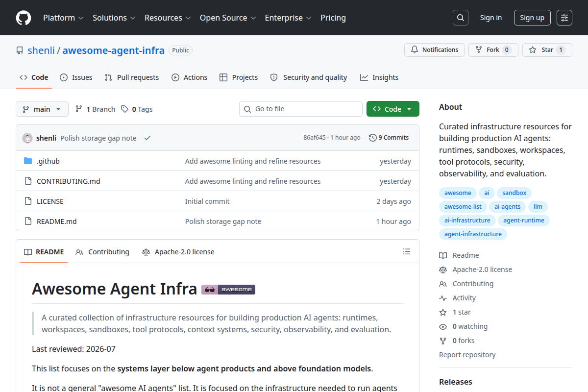Click the Fork icon button
Viewport: 588px width, 392px height.
(479, 50)
